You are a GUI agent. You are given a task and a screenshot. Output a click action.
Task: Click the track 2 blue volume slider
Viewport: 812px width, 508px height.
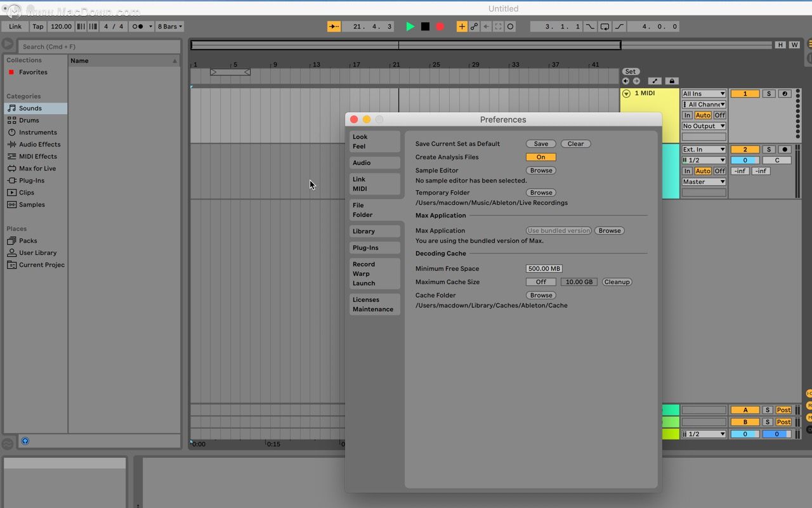click(745, 160)
